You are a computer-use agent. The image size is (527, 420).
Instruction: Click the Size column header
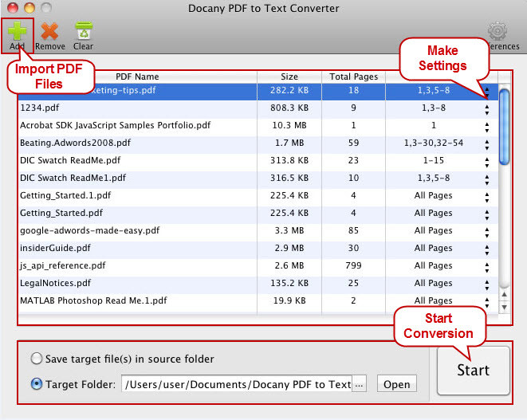pos(289,77)
